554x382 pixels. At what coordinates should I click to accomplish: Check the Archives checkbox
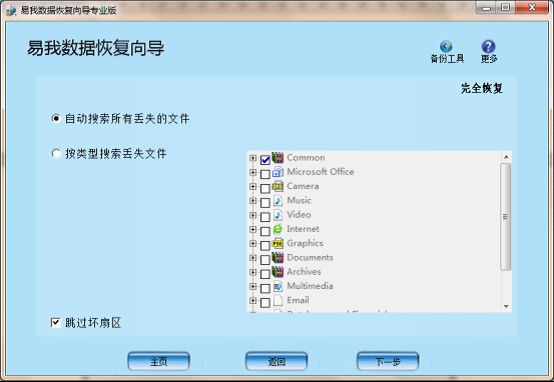(265, 274)
